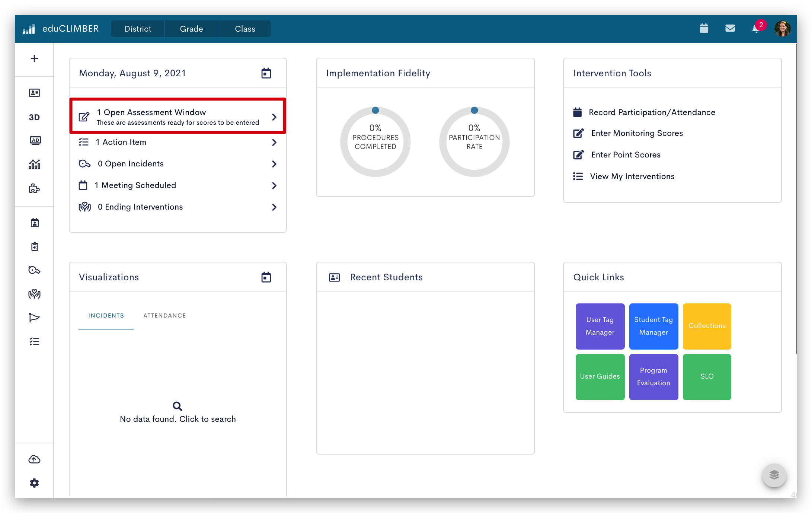
Task: Select the 3D view icon in sidebar
Action: [33, 116]
